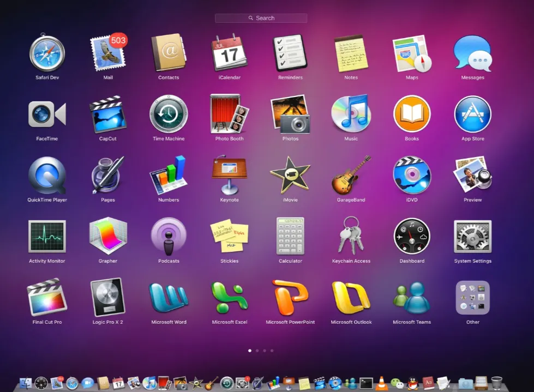Launch Microsoft Word
The image size is (534, 392).
click(169, 297)
